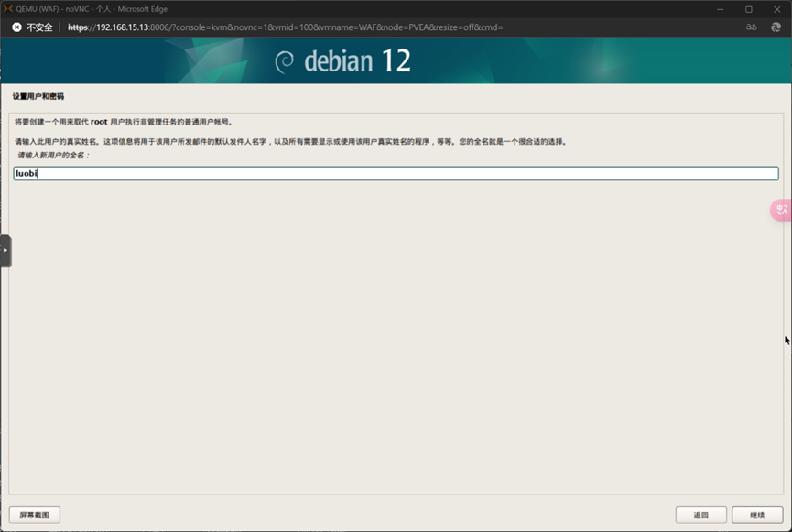The height and width of the screenshot is (532, 792).
Task: Click the 返回 (Go Back) button
Action: (x=700, y=515)
